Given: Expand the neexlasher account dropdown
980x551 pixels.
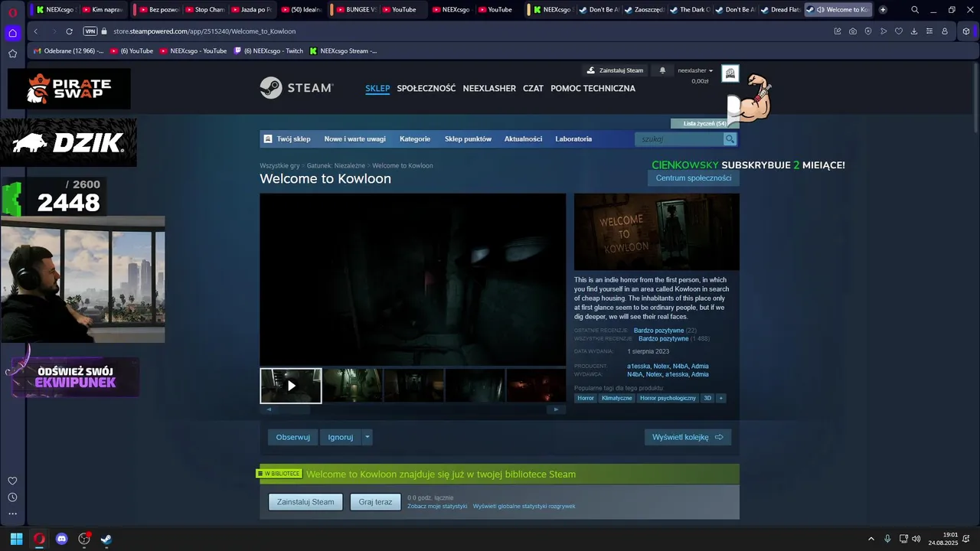Looking at the screenshot, I should coord(695,70).
